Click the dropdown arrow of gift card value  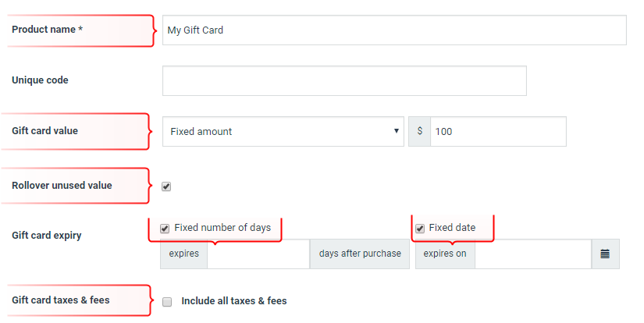point(397,131)
